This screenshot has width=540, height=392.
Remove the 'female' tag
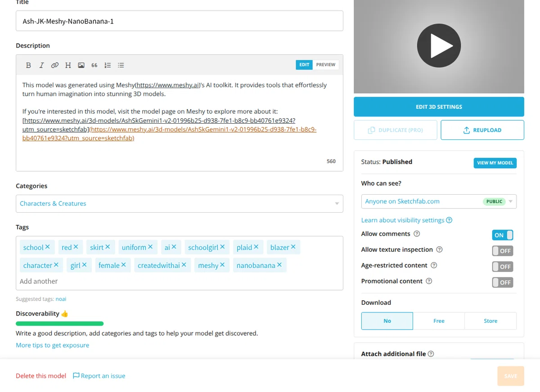(x=124, y=265)
